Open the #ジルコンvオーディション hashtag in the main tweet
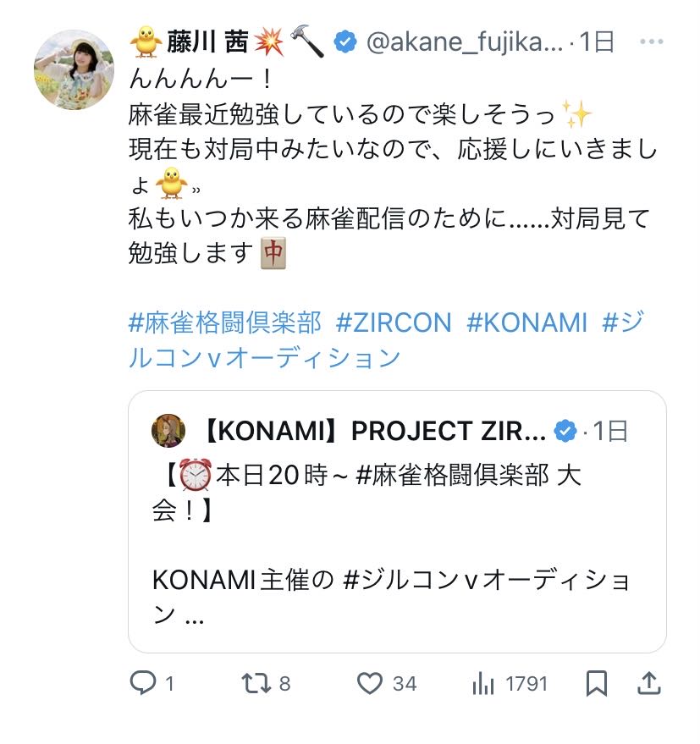 click(x=264, y=357)
